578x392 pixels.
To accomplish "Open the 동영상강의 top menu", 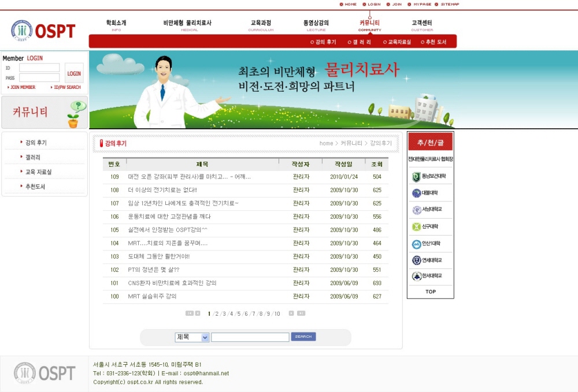I will (316, 23).
